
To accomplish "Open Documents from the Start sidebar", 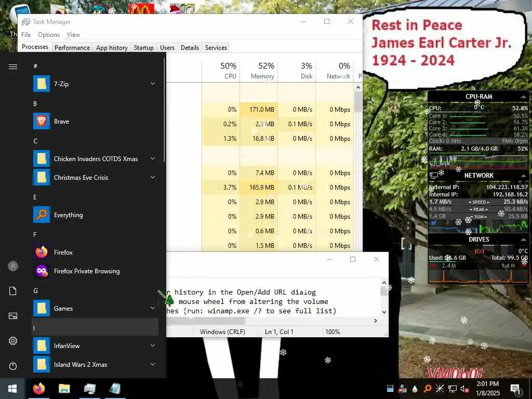I will [x=13, y=291].
